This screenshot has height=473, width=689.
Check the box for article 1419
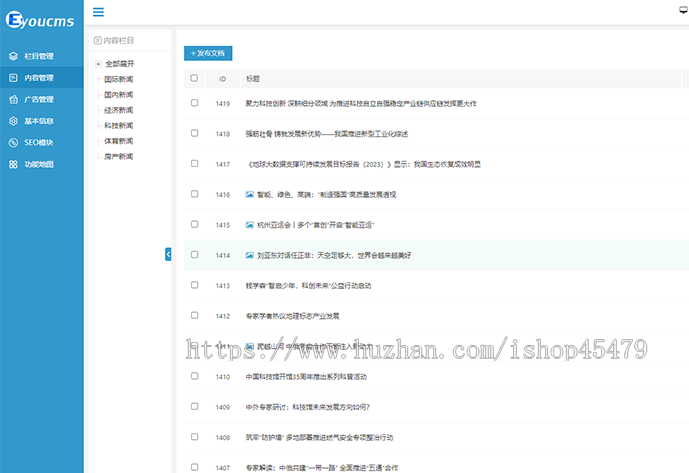(194, 102)
